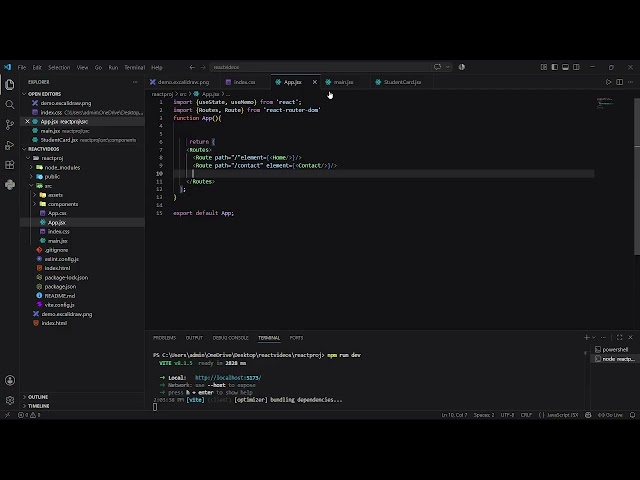Open vite.config.js in the explorer
Viewport: 640px width, 480px height.
(82, 305)
